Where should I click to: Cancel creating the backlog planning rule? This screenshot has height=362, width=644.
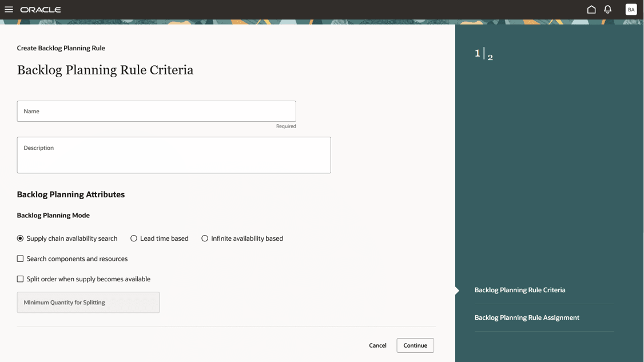coord(377,345)
